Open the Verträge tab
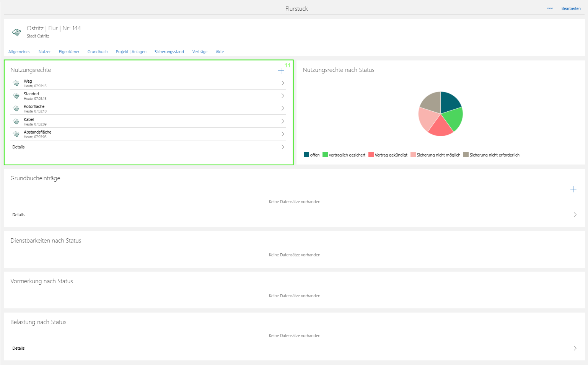Viewport: 588px width, 365px height. coord(200,52)
